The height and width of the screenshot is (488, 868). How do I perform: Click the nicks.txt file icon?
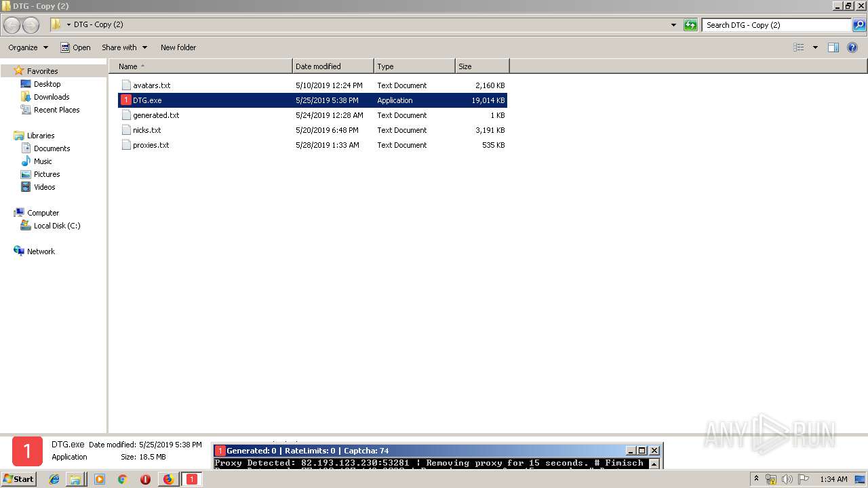pyautogui.click(x=125, y=130)
